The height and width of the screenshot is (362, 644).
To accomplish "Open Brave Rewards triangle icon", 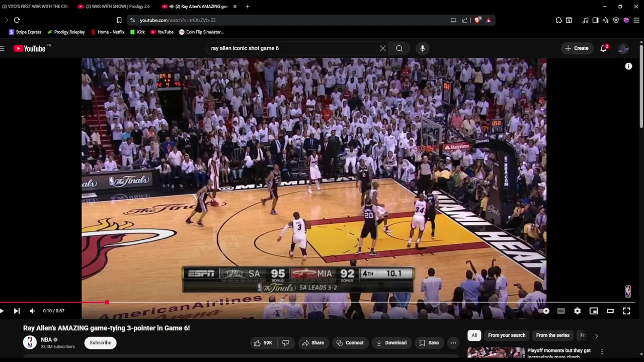I will tap(489, 20).
